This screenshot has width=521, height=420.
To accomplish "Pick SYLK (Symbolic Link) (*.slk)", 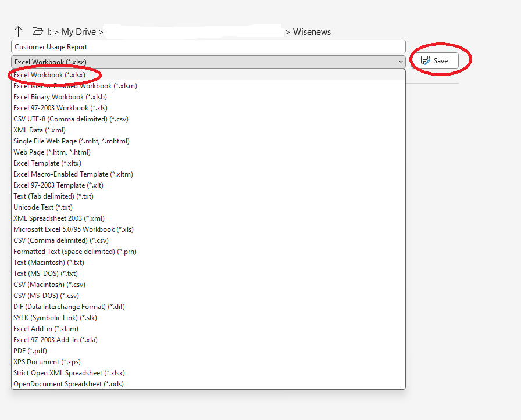I will tap(208, 317).
